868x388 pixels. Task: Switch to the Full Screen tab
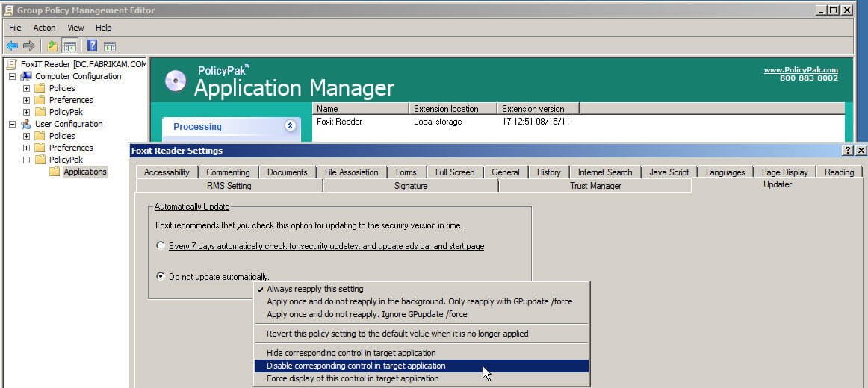[x=455, y=172]
